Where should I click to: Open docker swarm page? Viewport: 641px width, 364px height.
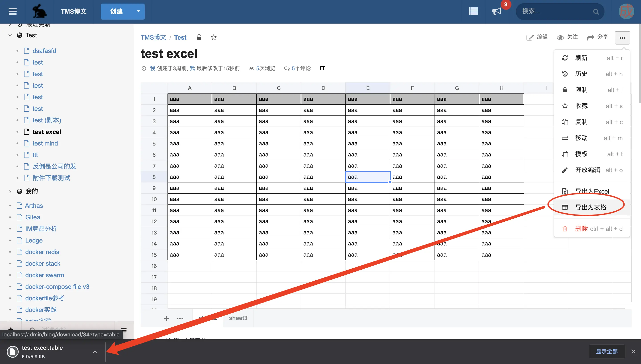pyautogui.click(x=45, y=275)
